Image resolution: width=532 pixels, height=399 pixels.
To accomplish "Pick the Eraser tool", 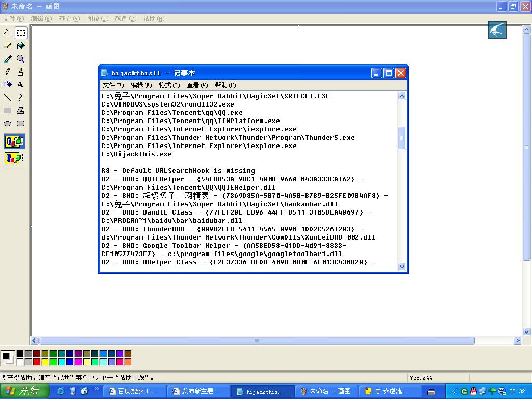I will (8, 46).
